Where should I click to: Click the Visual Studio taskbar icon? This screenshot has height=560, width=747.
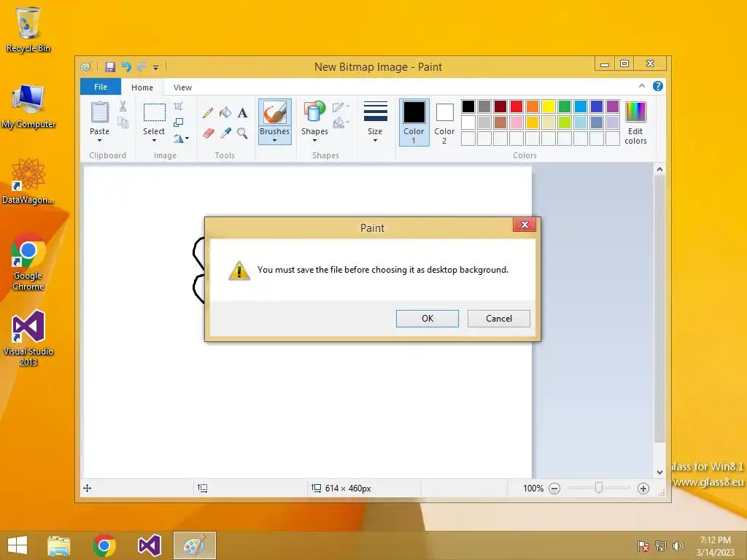point(149,545)
